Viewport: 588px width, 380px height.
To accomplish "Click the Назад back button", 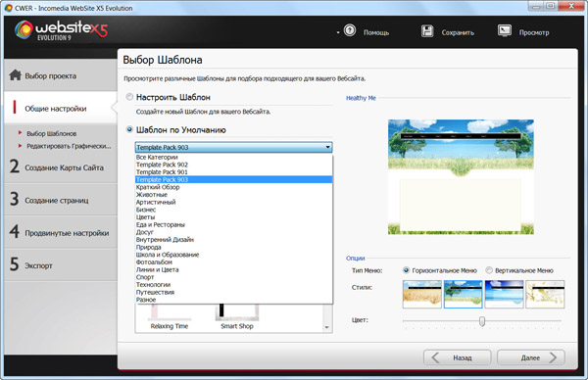I will click(x=457, y=357).
